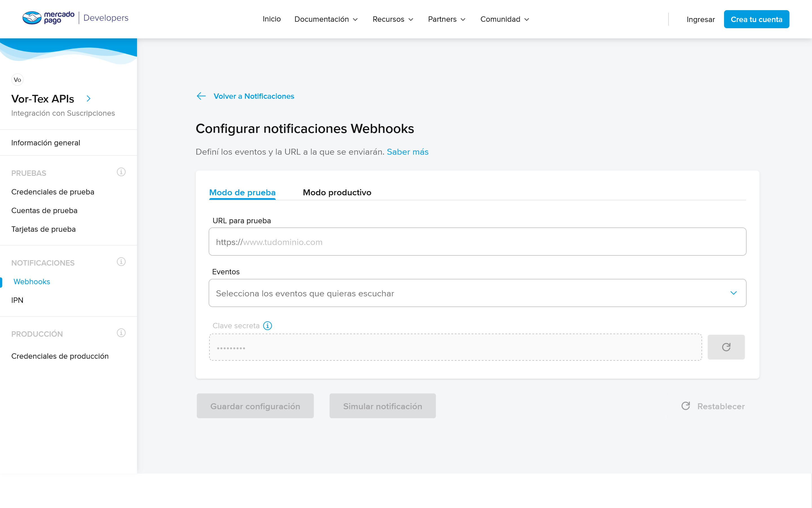Click the Restablecer refresh icon

click(x=686, y=406)
